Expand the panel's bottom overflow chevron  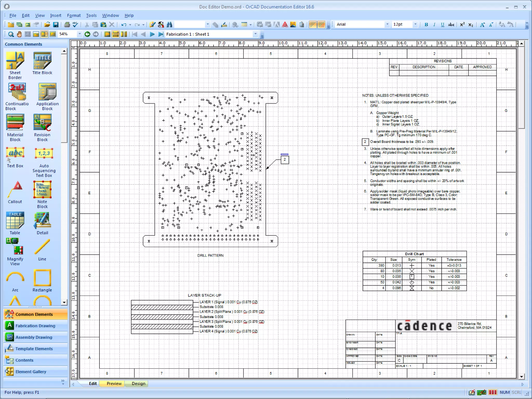coord(63,382)
